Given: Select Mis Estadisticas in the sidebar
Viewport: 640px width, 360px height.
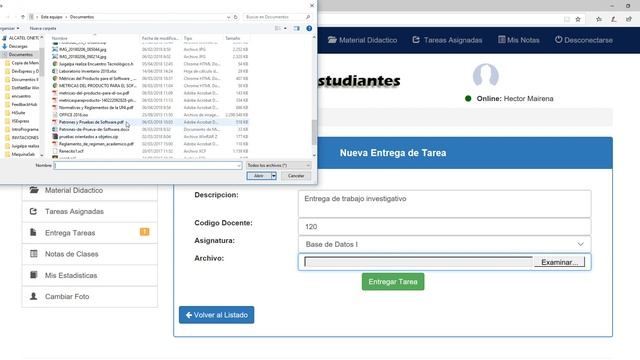Looking at the screenshot, I should pyautogui.click(x=90, y=275).
